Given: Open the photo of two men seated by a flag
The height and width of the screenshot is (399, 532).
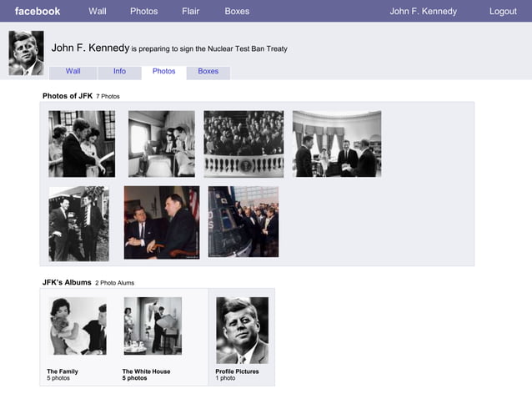Looking at the screenshot, I should pyautogui.click(x=162, y=222).
